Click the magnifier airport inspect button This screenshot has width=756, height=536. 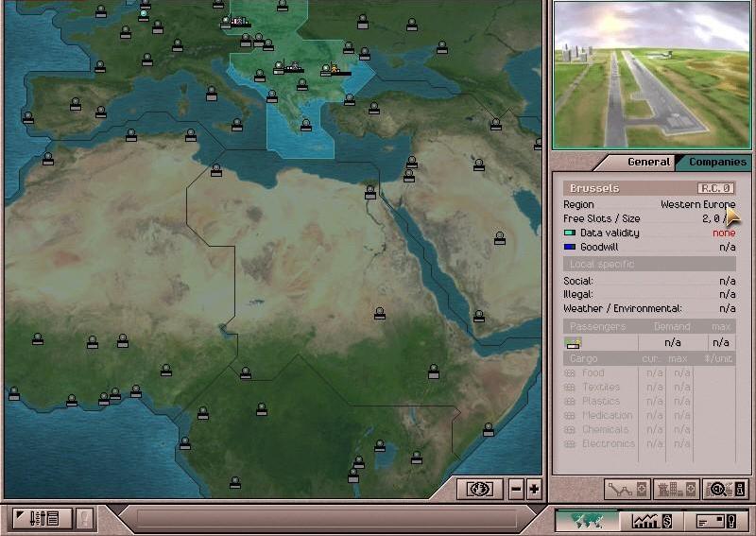tap(725, 489)
